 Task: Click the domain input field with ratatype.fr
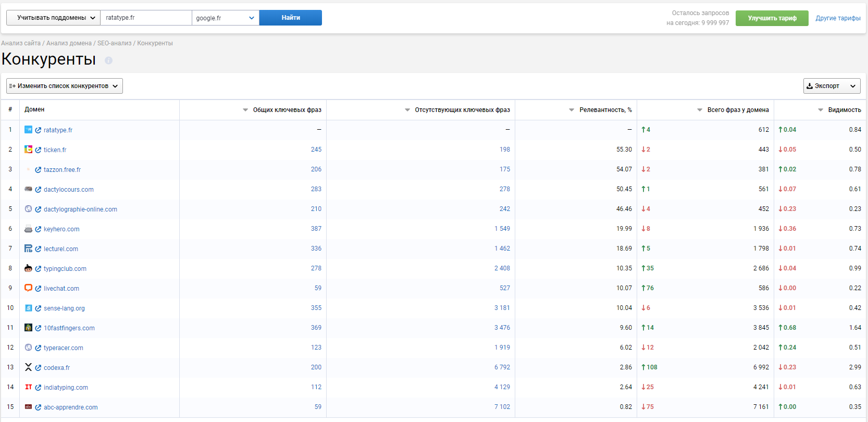pyautogui.click(x=146, y=18)
